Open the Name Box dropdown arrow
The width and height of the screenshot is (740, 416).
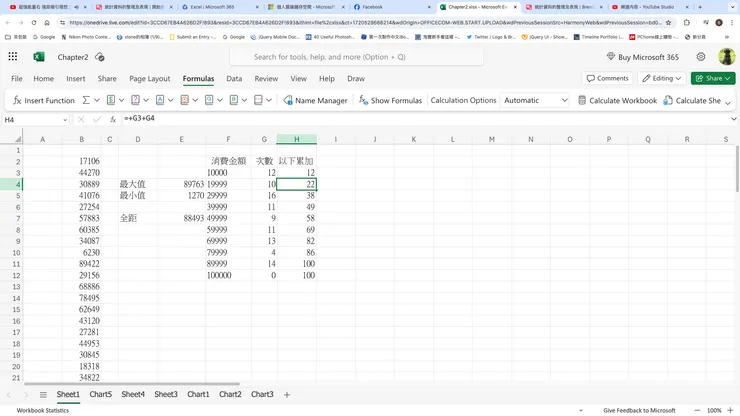tap(65, 120)
